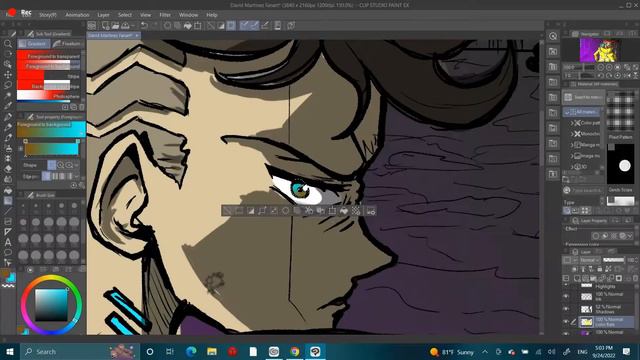Screen dimensions: 640x360
Task: Click in the color wheel square
Action: click(51, 304)
